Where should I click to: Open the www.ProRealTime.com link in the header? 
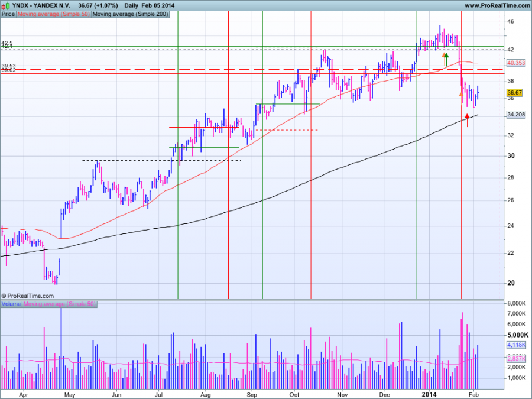(497, 5)
